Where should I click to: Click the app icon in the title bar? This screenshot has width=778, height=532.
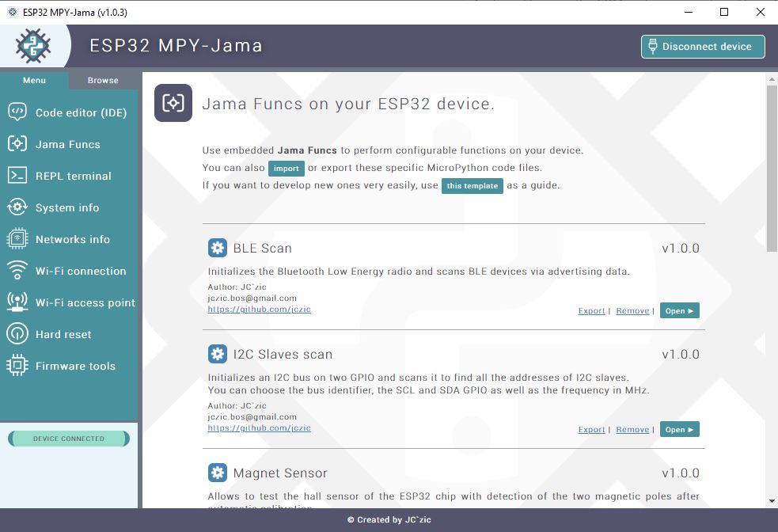(13, 12)
